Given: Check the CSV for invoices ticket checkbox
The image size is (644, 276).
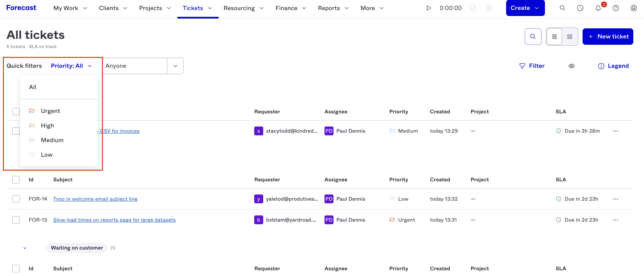Looking at the screenshot, I should (16, 131).
